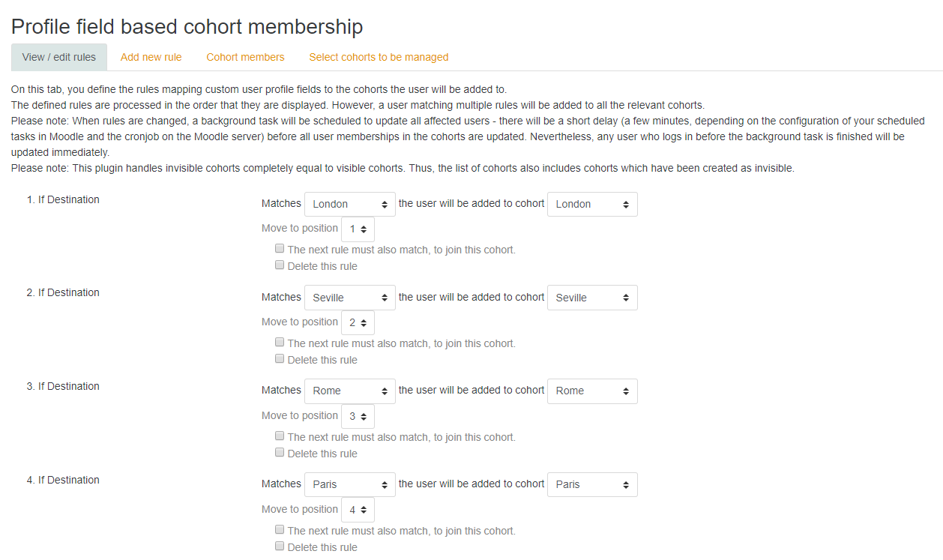Open the London cohort dropdown in rule 1
Viewport: 943px width, 560px height.
tap(592, 204)
